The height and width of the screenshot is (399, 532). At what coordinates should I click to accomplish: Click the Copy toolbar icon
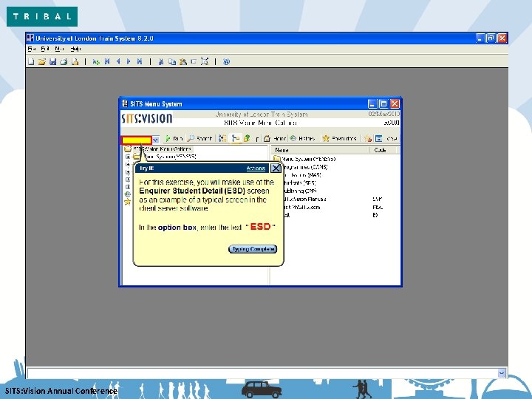tap(172, 61)
